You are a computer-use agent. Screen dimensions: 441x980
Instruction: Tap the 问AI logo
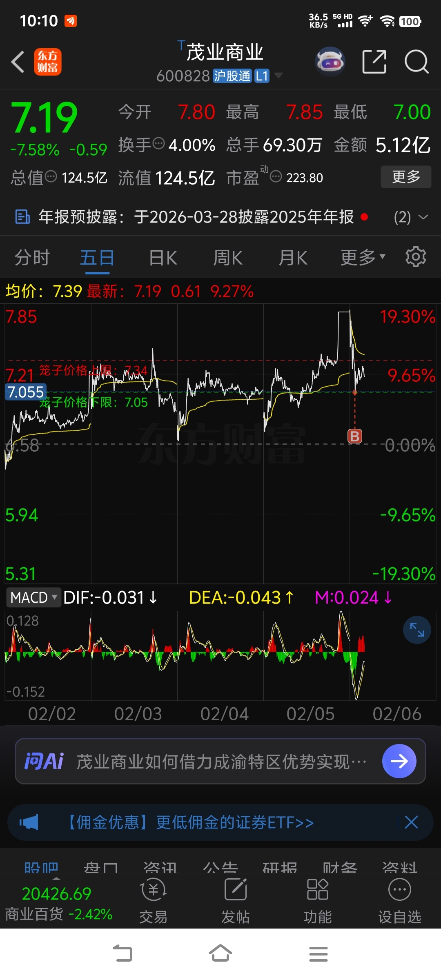click(x=44, y=761)
